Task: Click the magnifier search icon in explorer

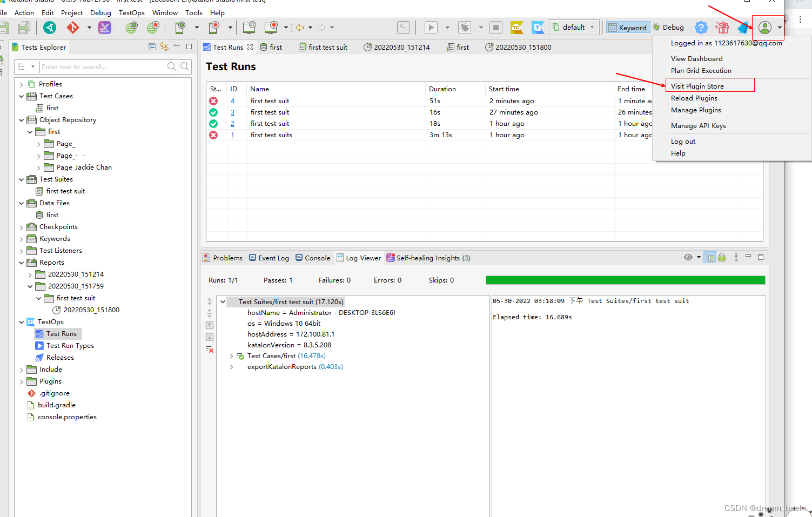Action: coord(172,66)
